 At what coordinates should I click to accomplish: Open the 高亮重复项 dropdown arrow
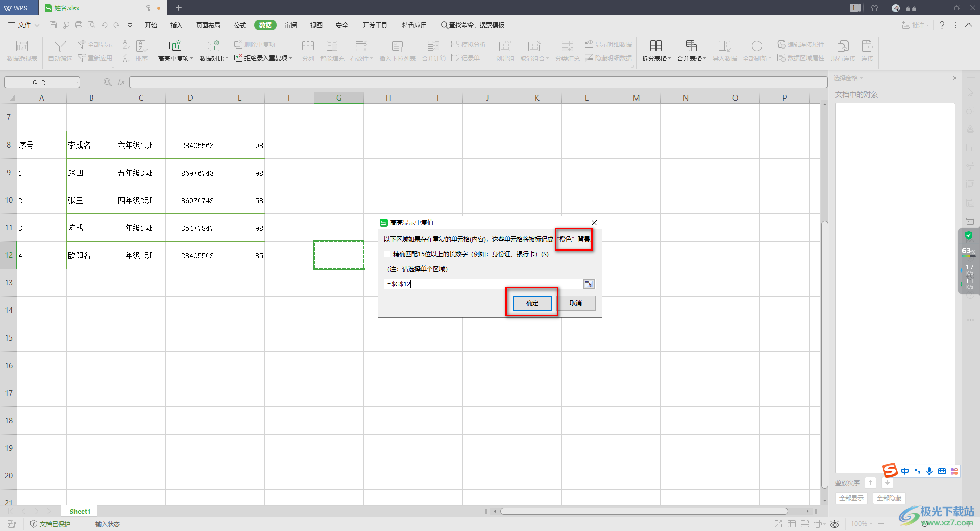tap(192, 58)
